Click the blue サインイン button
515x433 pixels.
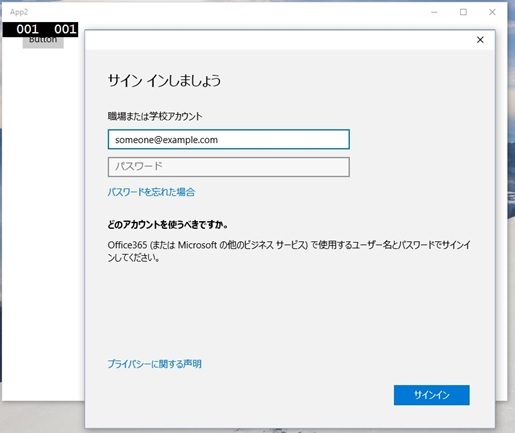(432, 395)
